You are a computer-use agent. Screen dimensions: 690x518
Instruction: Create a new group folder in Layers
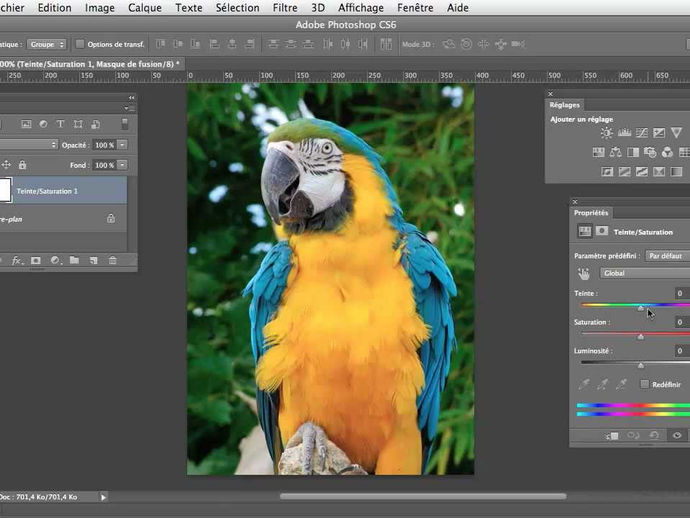point(74,260)
